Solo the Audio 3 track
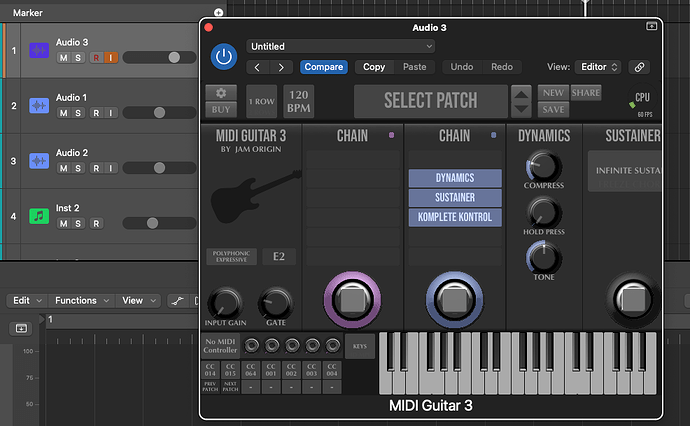The width and height of the screenshot is (690, 426). [78, 58]
